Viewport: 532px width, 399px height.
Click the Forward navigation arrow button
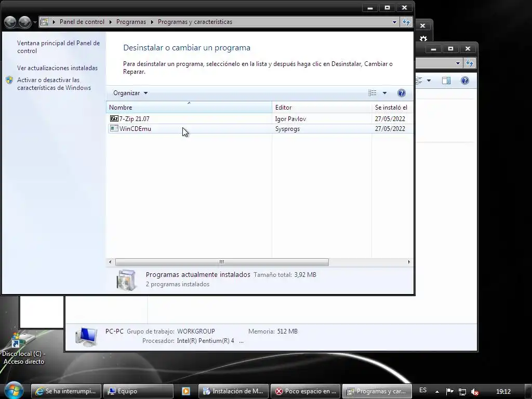[x=24, y=22]
